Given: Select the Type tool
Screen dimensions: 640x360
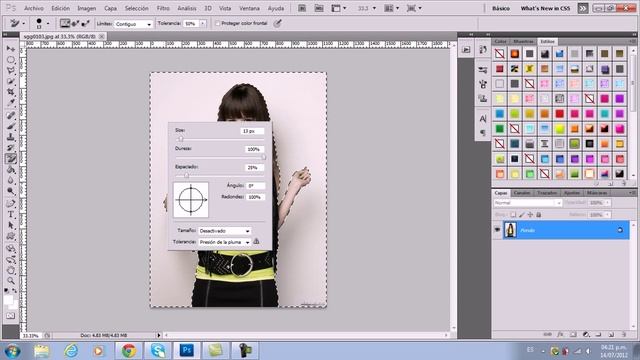Looking at the screenshot, I should tap(11, 215).
